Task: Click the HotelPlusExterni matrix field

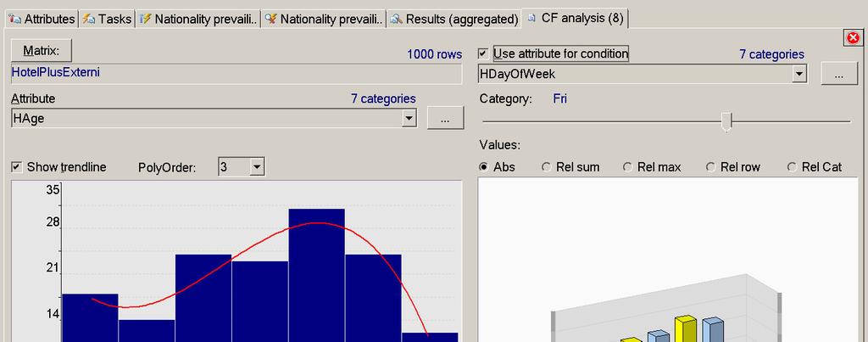Action: 236,74
